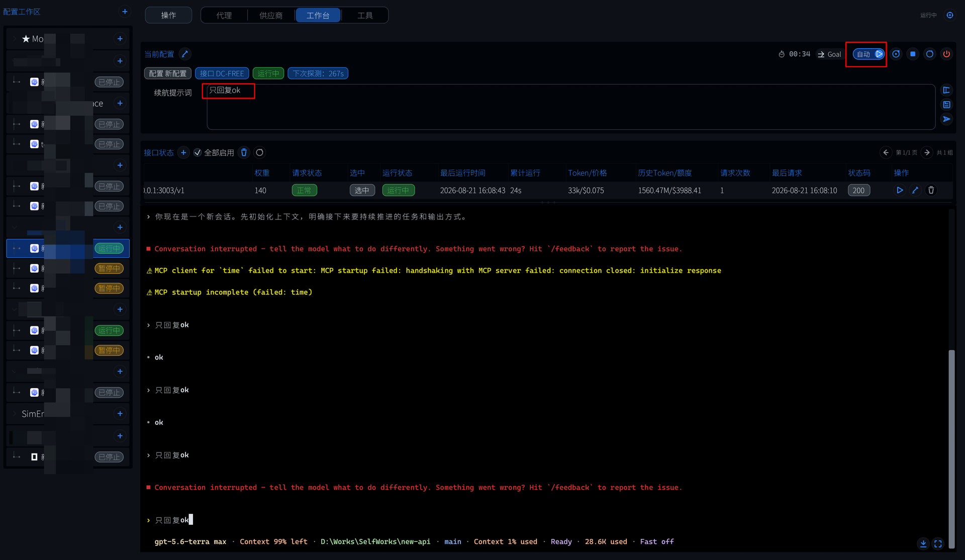The image size is (965, 560).
Task: Add a new workspace beside 配置工作区 header
Action: (125, 12)
